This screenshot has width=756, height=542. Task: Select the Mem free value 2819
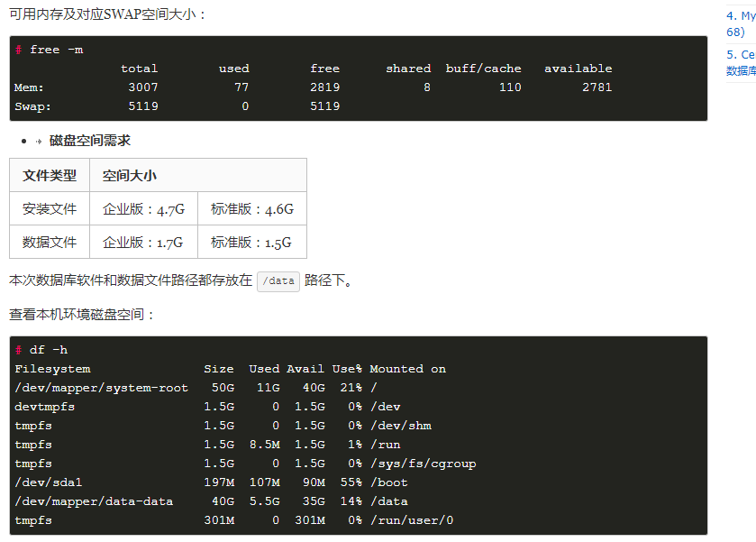325,87
